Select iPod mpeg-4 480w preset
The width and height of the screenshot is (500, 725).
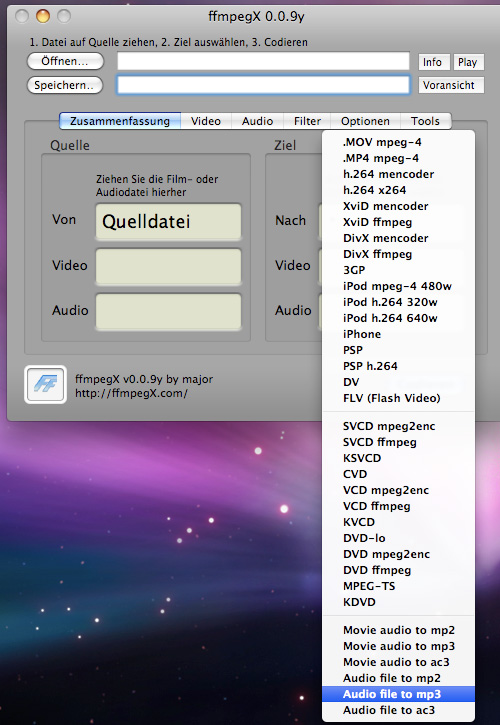pos(398,286)
